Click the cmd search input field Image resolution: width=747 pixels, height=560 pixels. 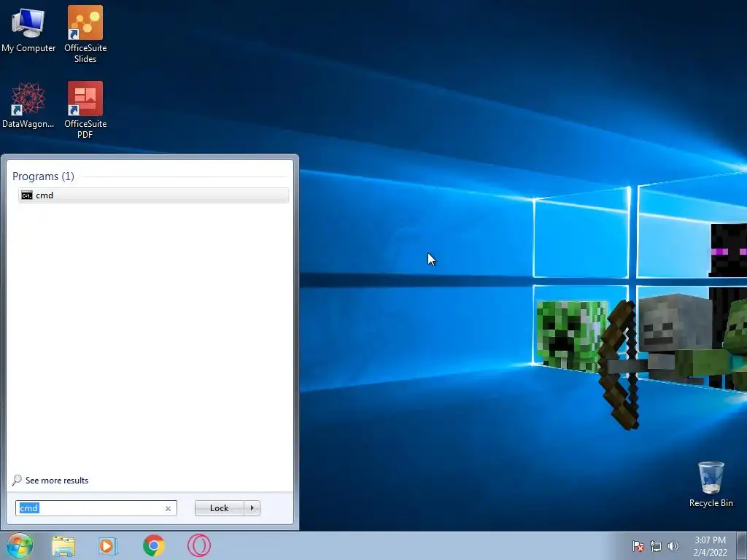[x=96, y=508]
